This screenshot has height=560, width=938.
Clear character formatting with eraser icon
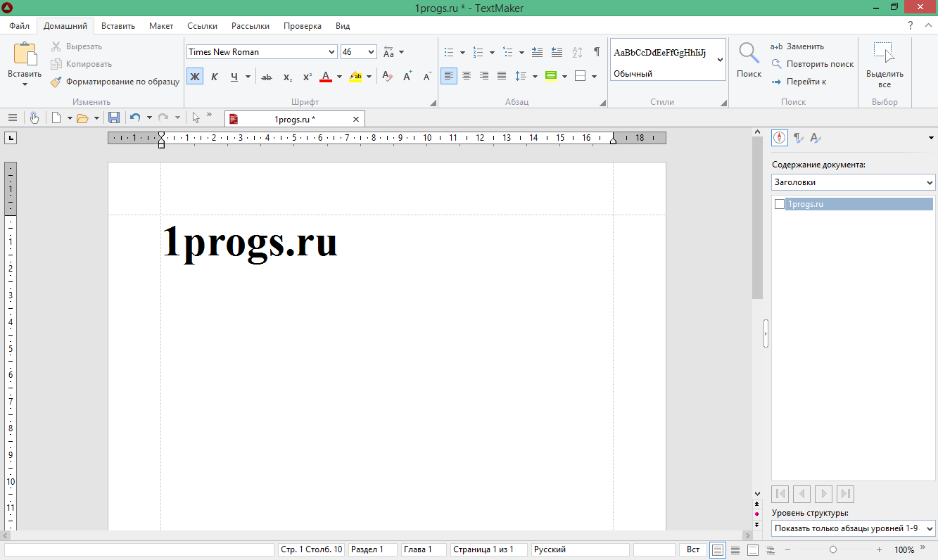point(387,76)
